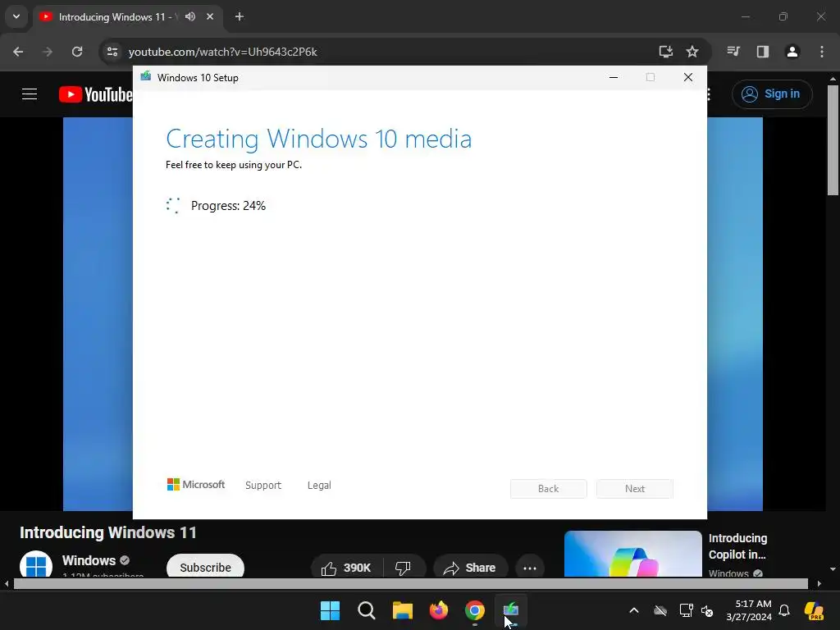Open the Copilot preview icon

814,610
